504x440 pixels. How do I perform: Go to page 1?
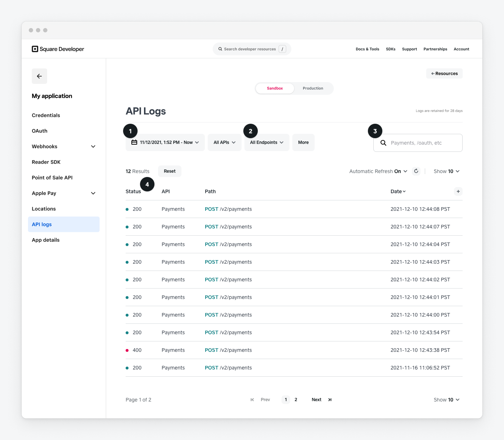286,400
